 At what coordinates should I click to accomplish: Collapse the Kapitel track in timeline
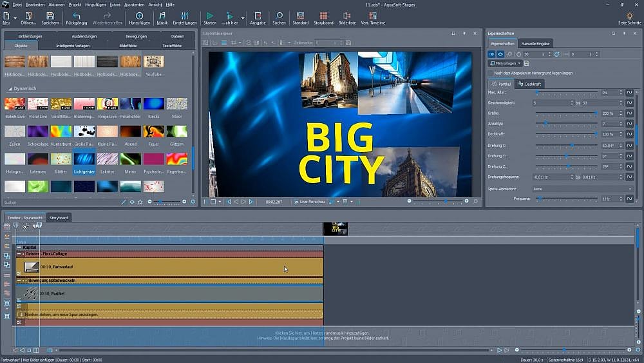(x=19, y=248)
